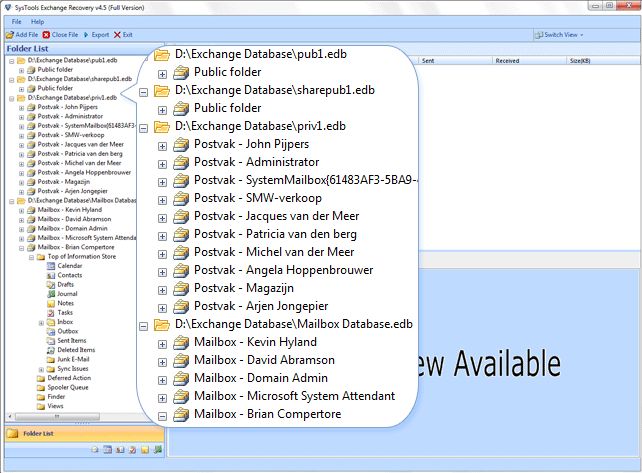
Task: Click the red Exit toolbar icon
Action: click(x=117, y=35)
